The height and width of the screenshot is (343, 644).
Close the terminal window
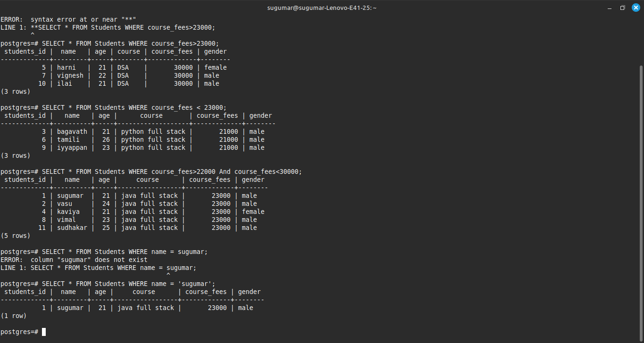[x=635, y=8]
